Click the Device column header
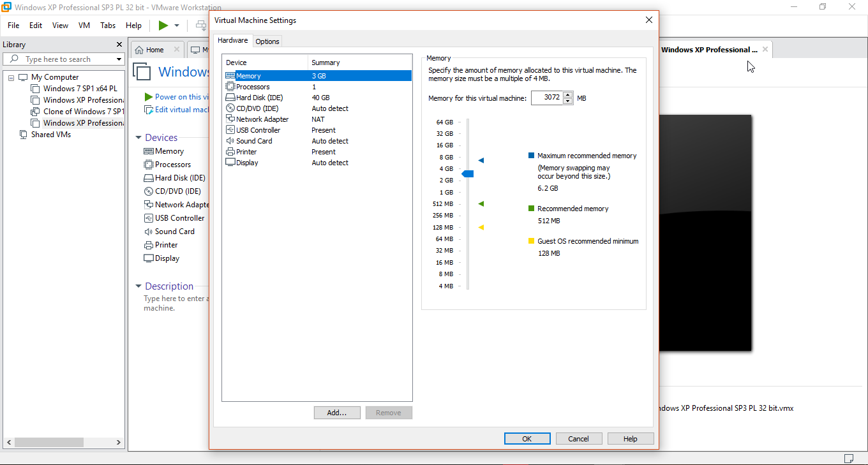Image resolution: width=868 pixels, height=465 pixels. point(265,63)
